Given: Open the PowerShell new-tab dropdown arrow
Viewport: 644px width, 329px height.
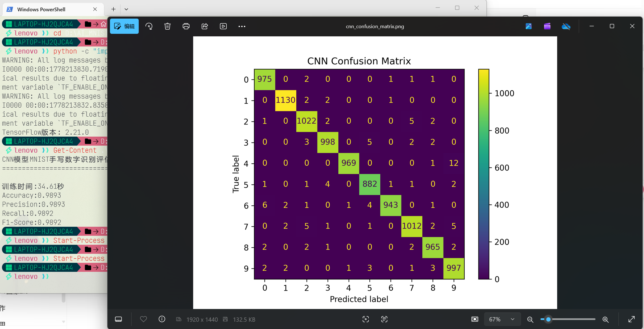Looking at the screenshot, I should point(126,9).
